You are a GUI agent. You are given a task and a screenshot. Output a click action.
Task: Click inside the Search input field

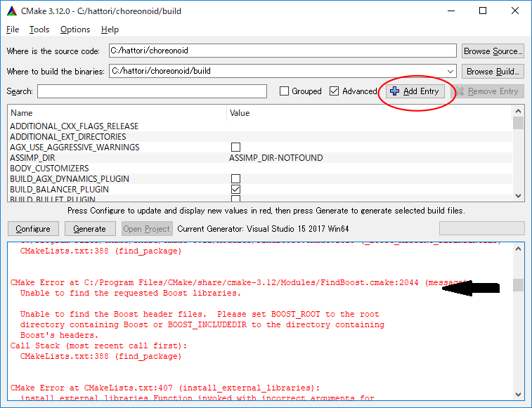click(x=152, y=91)
